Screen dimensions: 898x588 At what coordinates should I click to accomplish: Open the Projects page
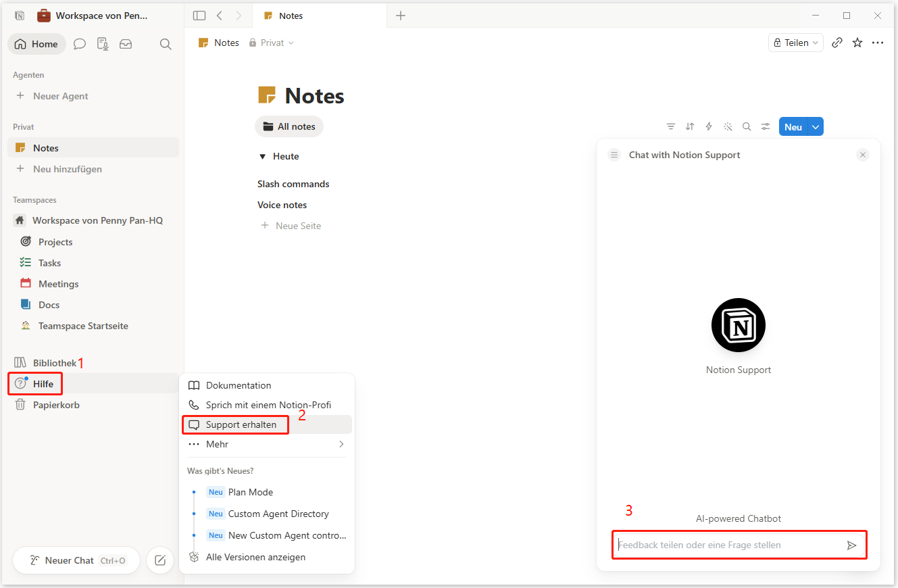tap(93, 242)
